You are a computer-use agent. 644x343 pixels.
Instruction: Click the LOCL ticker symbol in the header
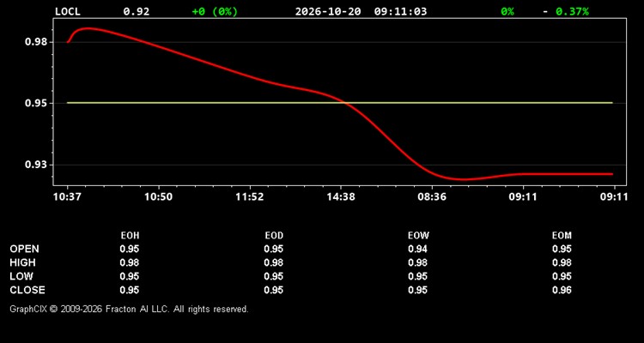(68, 11)
